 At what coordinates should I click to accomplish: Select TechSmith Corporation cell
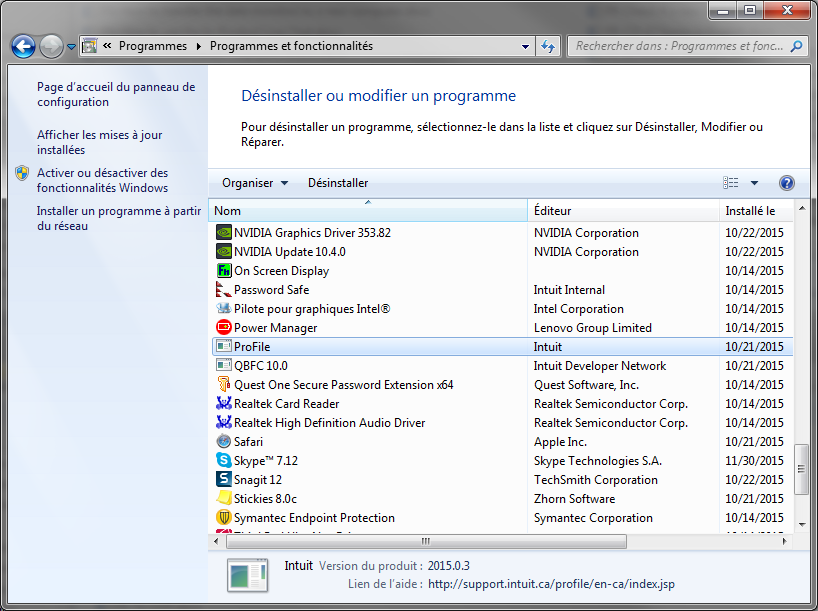[x=596, y=480]
